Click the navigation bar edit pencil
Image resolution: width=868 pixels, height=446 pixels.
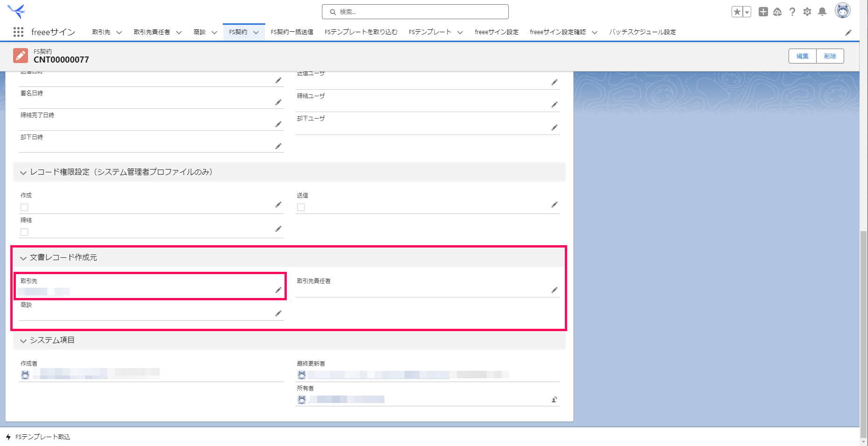click(848, 32)
